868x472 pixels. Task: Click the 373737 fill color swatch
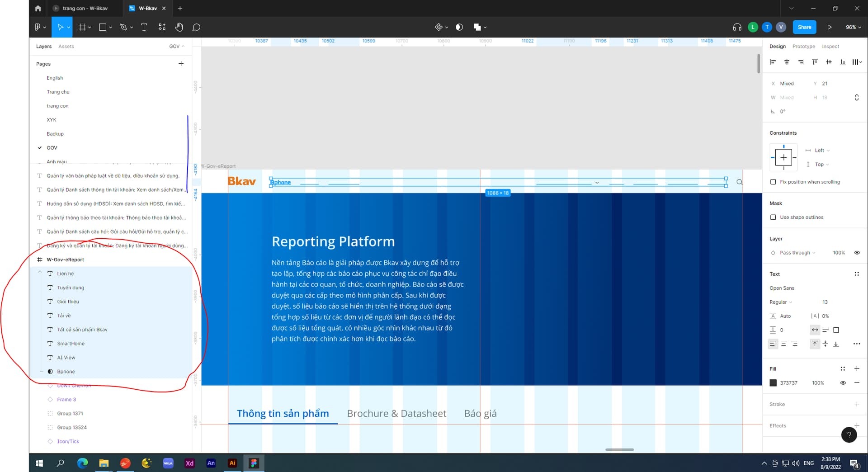[773, 383]
